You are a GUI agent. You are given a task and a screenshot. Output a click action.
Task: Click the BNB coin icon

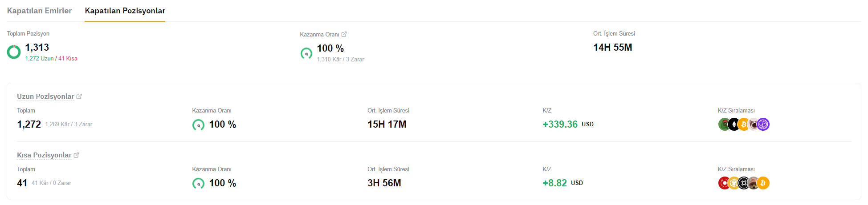(x=734, y=183)
